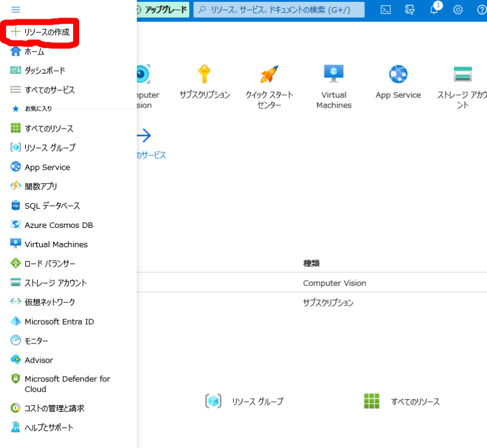Collapse the portal hamburger menu
Image resolution: width=487 pixels, height=448 pixels.
pos(16,10)
